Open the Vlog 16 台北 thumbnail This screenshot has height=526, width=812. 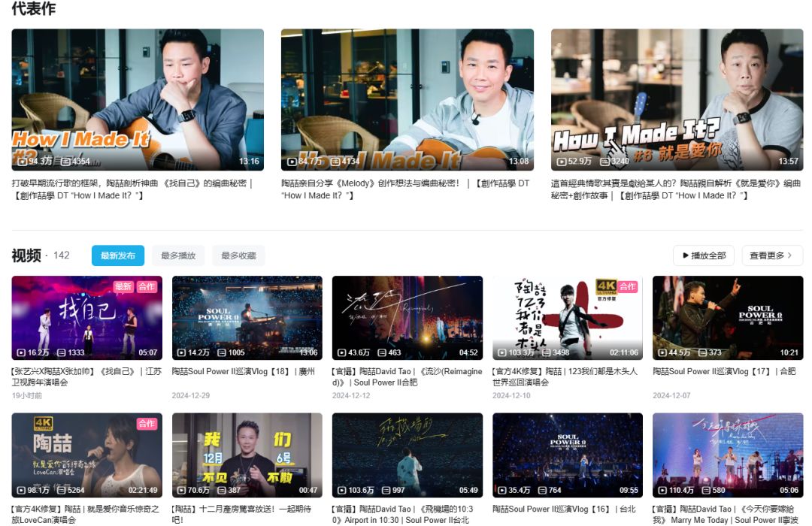coord(568,455)
